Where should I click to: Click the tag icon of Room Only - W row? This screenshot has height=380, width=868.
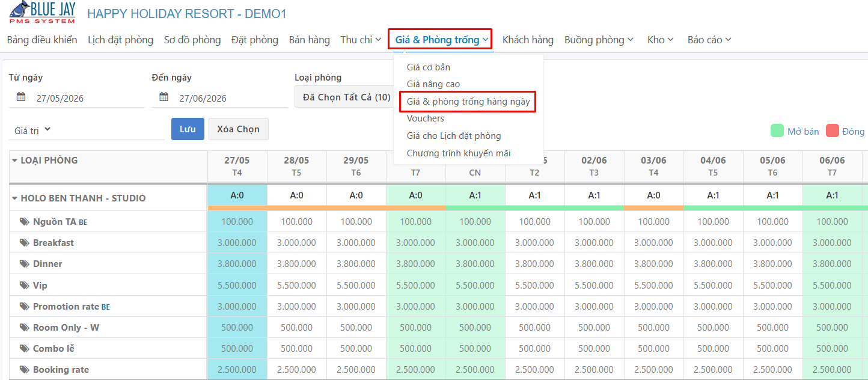pos(24,328)
